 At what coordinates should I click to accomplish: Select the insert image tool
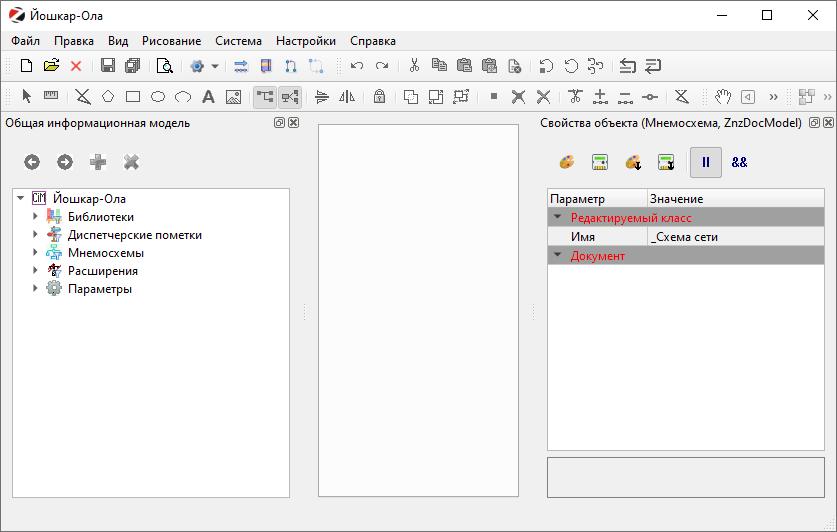234,97
